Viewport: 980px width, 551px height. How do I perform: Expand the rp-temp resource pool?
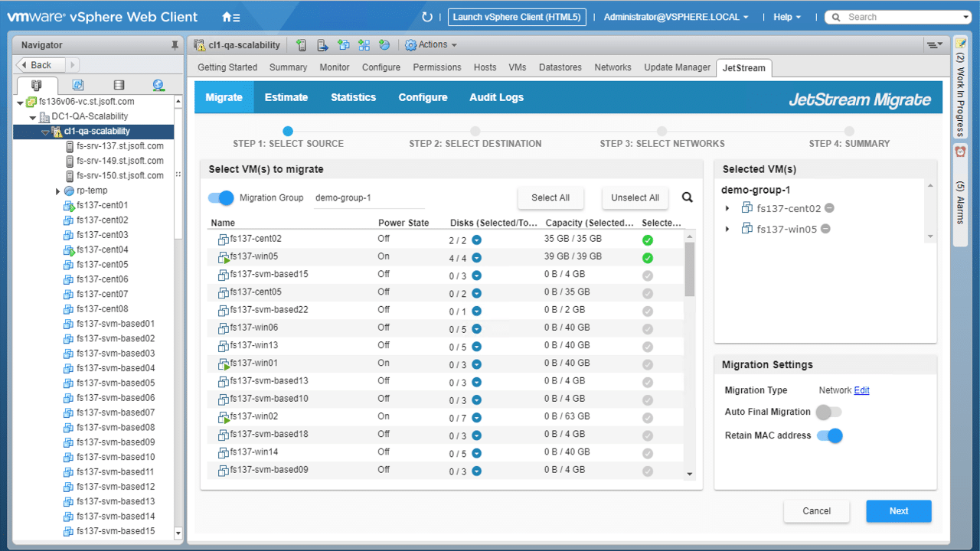[57, 191]
